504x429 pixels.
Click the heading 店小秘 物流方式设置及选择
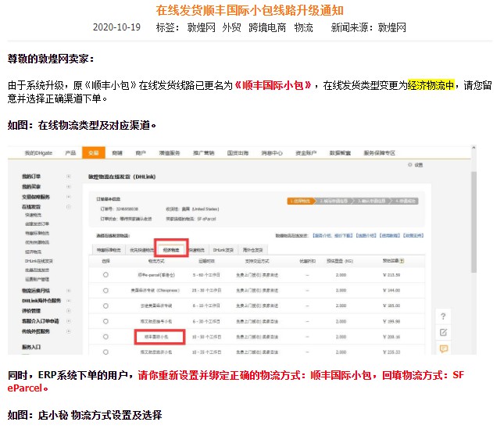[100, 415]
